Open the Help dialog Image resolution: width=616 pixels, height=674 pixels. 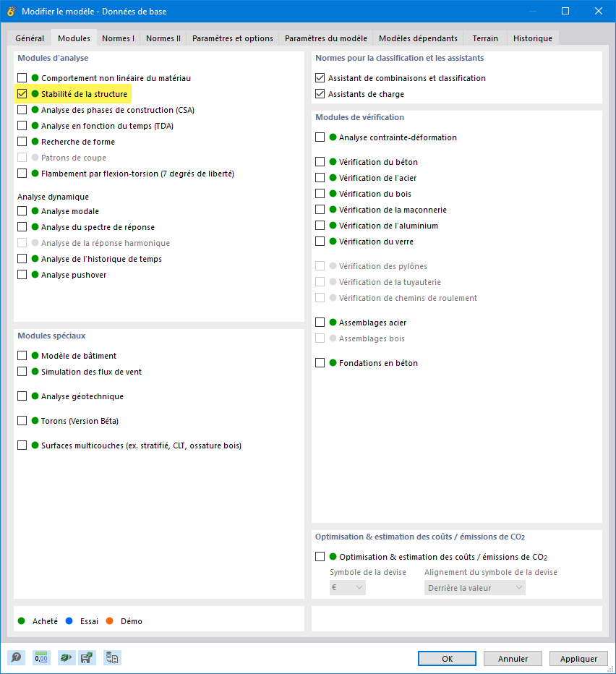click(x=16, y=657)
